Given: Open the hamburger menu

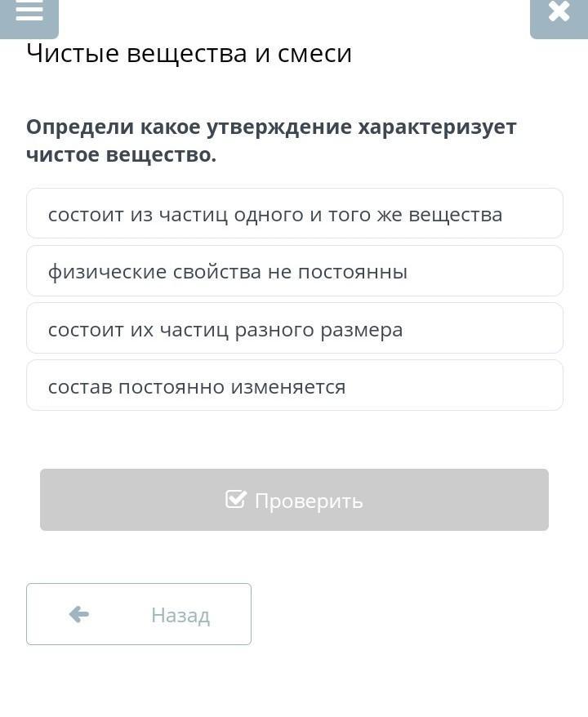Looking at the screenshot, I should pos(29,12).
